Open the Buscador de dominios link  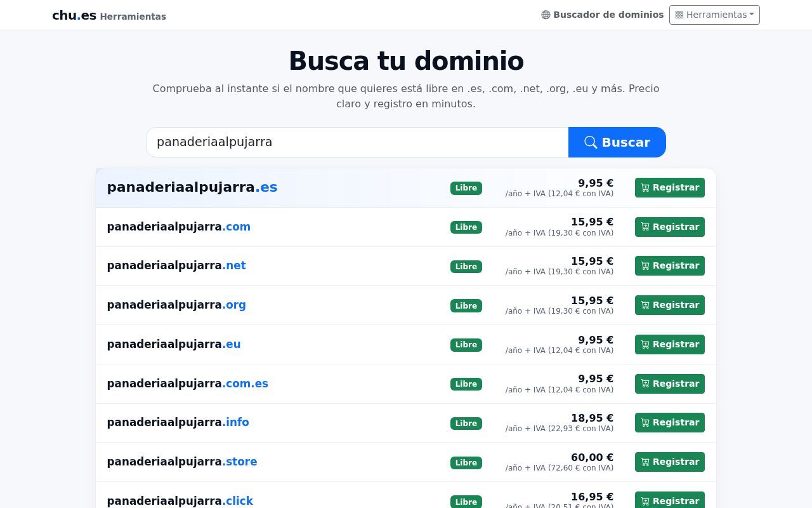point(603,15)
